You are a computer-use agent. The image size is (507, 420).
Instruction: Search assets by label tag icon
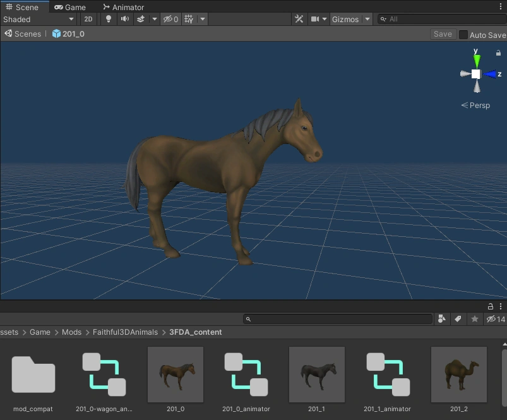click(x=458, y=319)
